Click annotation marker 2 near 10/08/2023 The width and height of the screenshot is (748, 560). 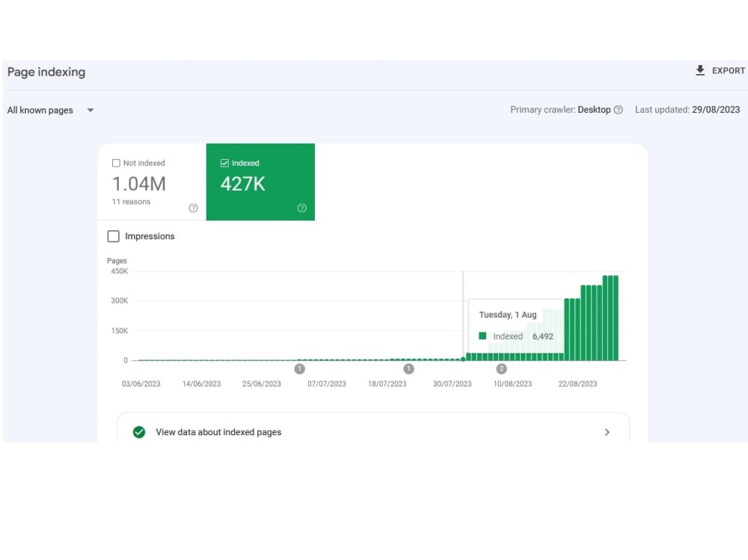(501, 369)
